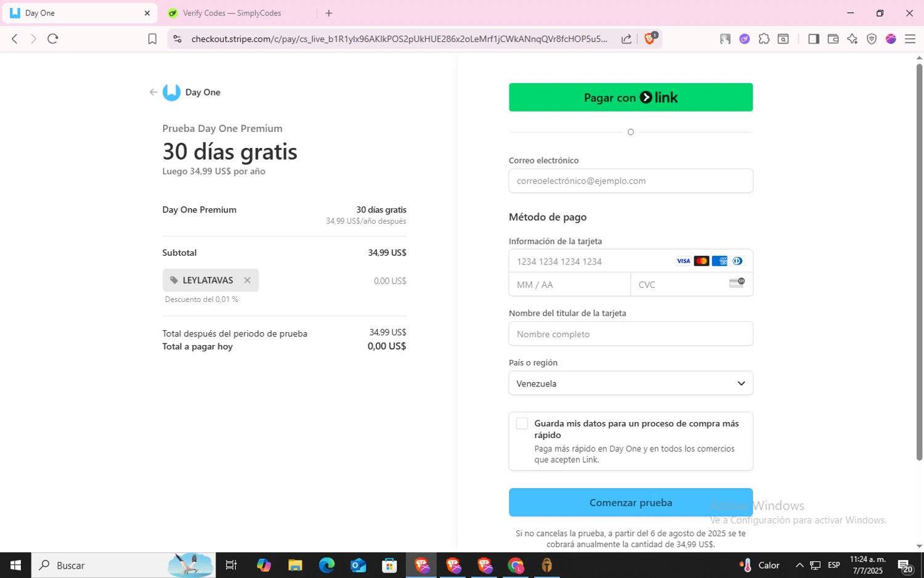The image size is (924, 578).
Task: Click the American Express card icon
Action: pyautogui.click(x=719, y=261)
